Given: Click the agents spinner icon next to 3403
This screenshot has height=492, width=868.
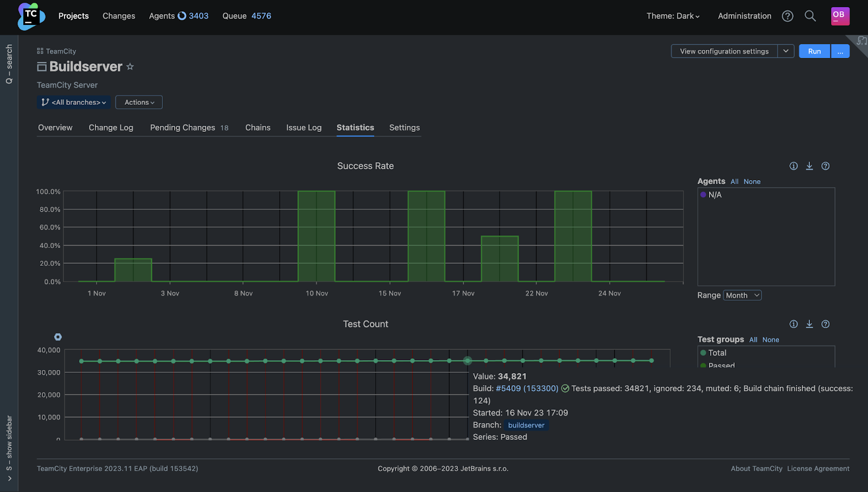Looking at the screenshot, I should click(182, 16).
